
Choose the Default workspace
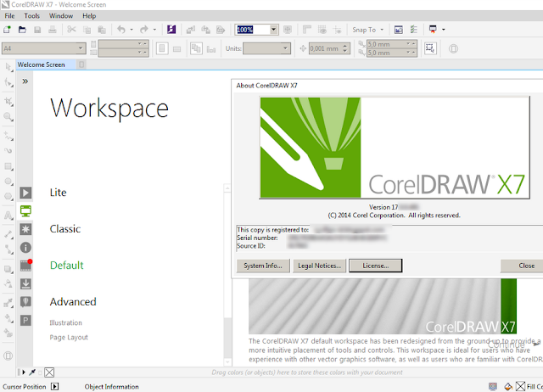pyautogui.click(x=67, y=266)
